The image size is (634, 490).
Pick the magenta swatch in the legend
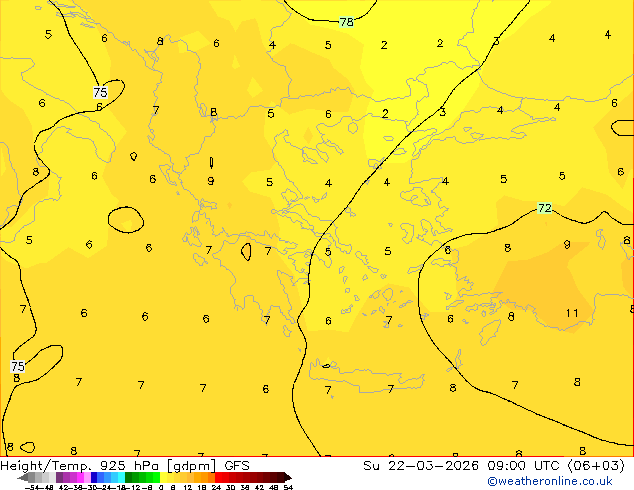(80, 477)
